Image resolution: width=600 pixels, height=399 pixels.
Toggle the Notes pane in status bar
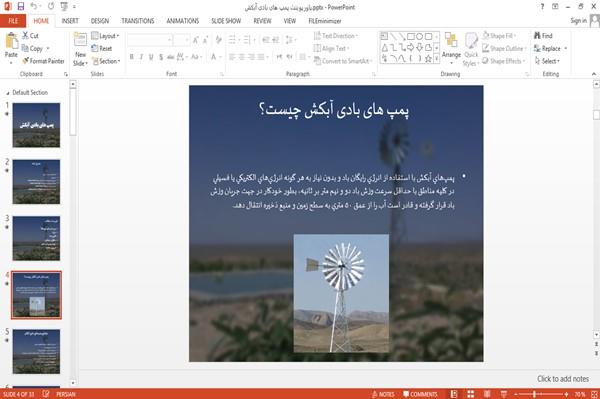point(383,394)
